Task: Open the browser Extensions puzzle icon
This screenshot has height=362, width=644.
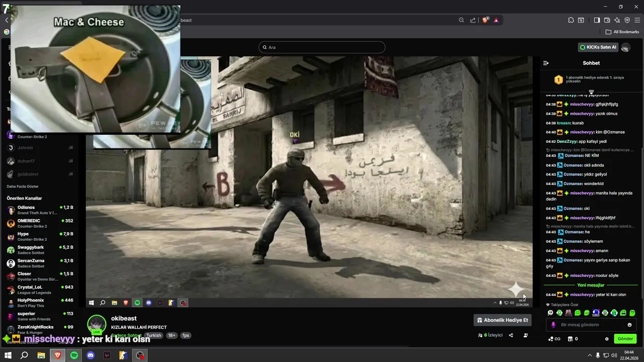Action: click(x=571, y=20)
